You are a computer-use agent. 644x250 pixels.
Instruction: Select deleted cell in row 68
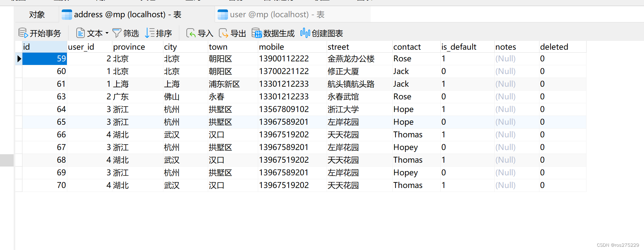pos(563,160)
